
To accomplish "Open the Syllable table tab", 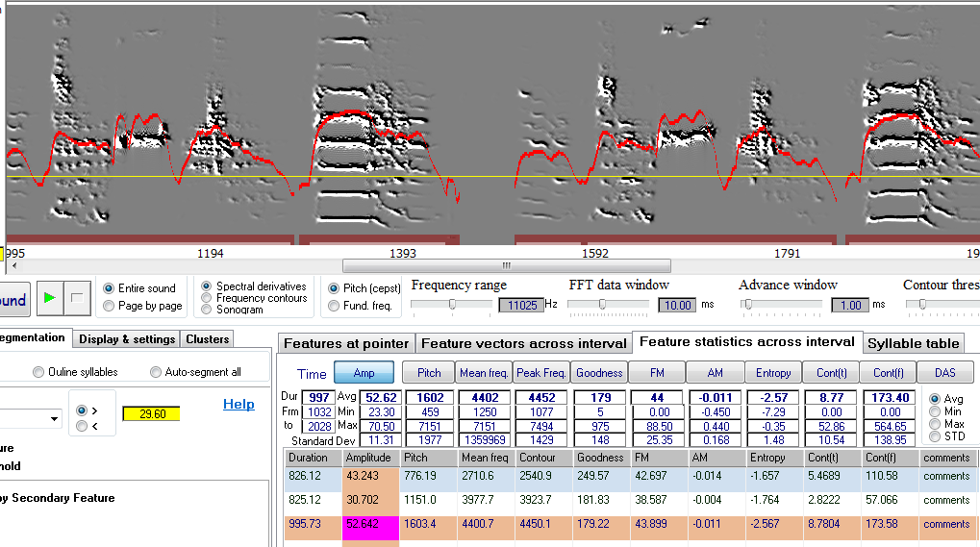I will [914, 343].
